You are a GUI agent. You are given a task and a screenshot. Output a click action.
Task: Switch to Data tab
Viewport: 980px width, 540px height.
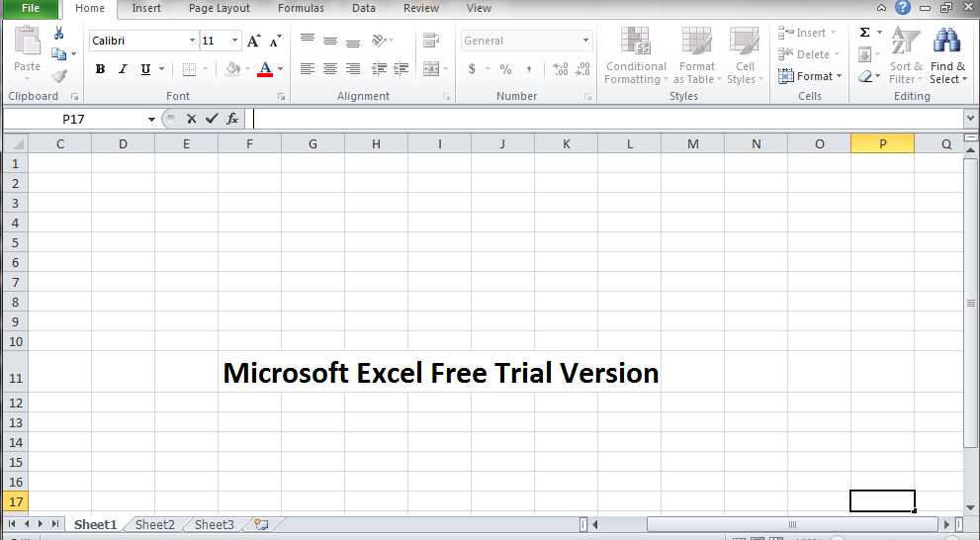364,8
